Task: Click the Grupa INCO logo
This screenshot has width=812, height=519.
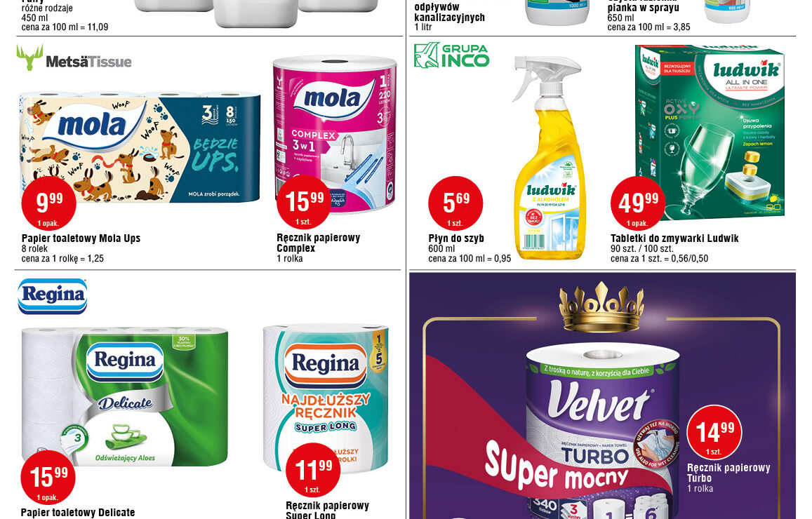Action: click(x=451, y=55)
